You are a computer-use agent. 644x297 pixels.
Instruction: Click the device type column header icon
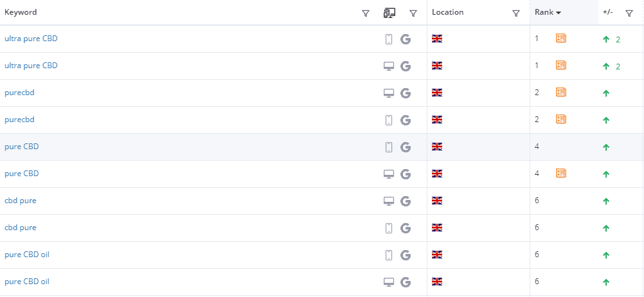point(389,13)
